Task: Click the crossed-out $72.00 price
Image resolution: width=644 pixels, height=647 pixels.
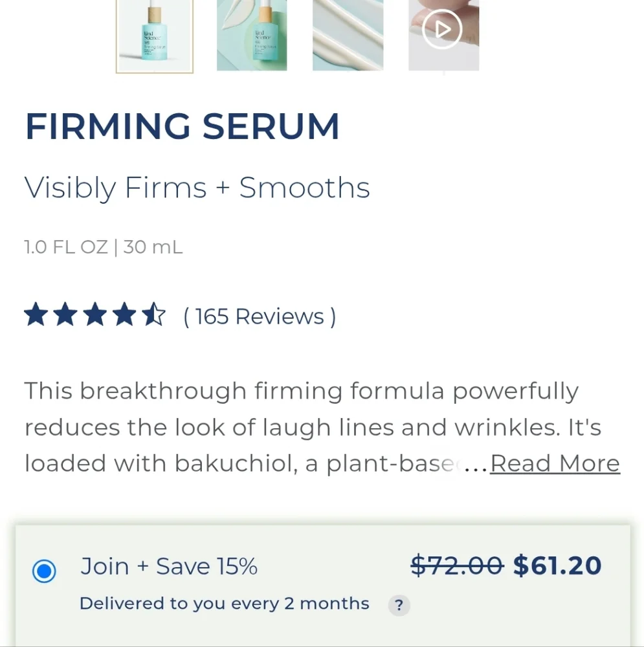Action: (457, 565)
